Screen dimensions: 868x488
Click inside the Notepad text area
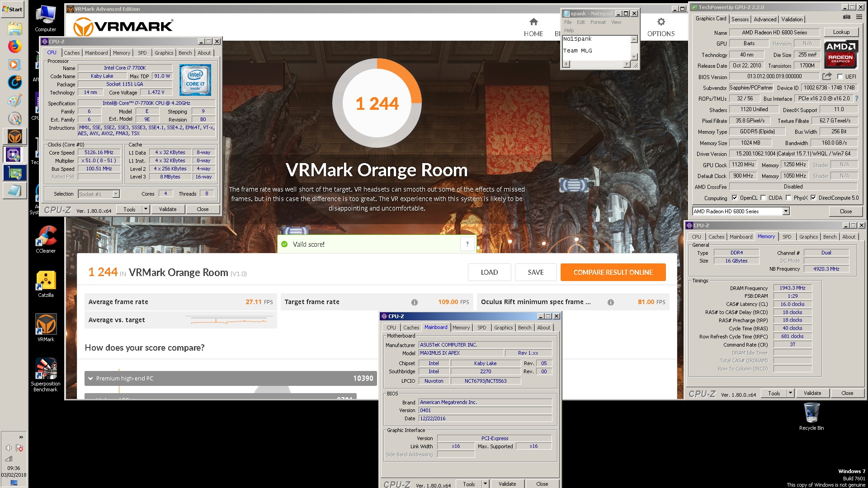[596, 47]
